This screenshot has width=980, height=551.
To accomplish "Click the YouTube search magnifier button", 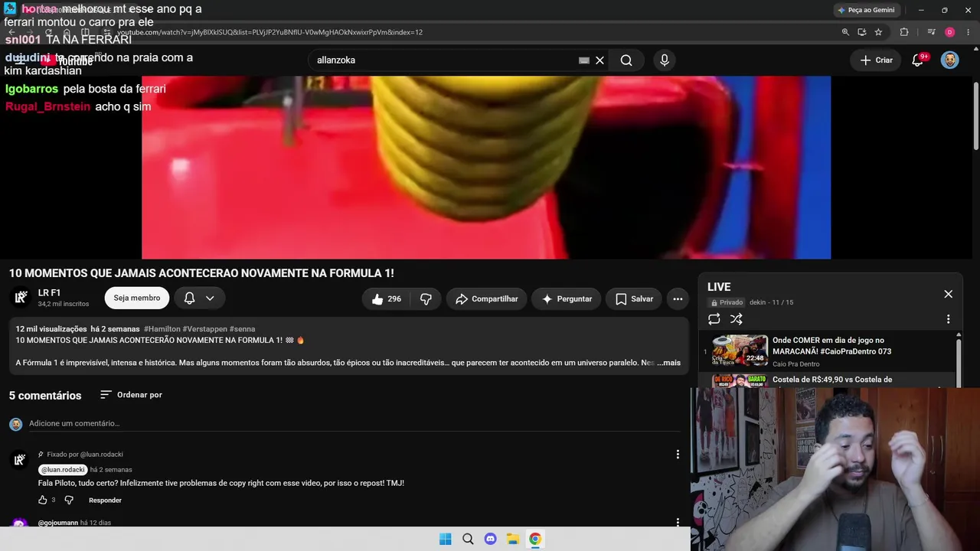I will (626, 60).
